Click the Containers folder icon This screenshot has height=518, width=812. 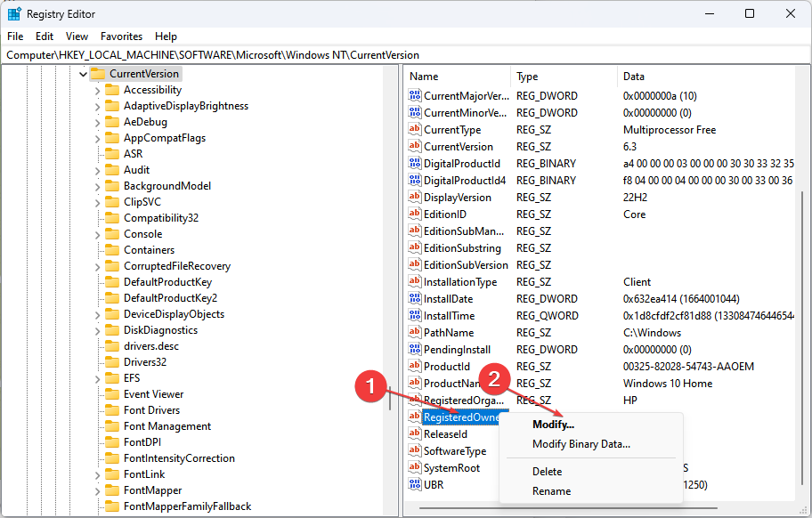click(x=112, y=250)
